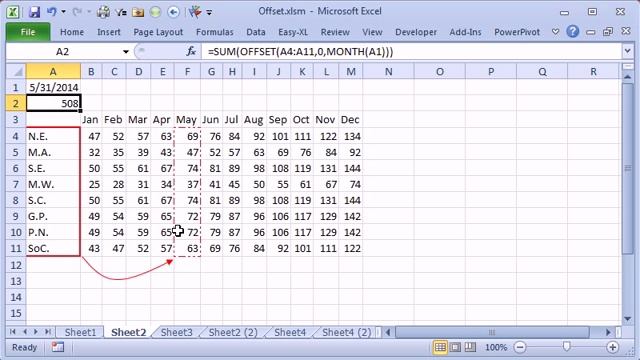Switch to Sheet2 (2) tab
Screen dimensions: 640x360
pyautogui.click(x=233, y=332)
